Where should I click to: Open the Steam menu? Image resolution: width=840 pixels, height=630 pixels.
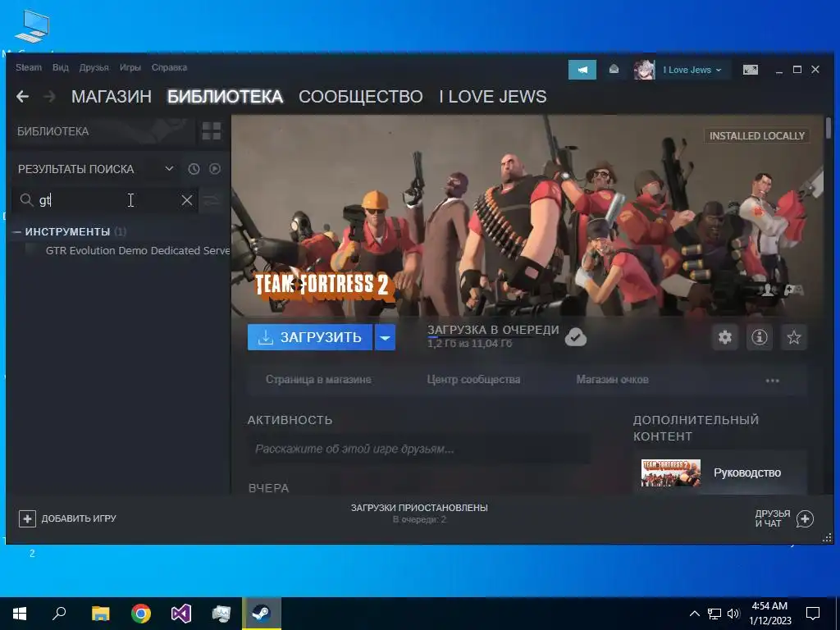coord(29,67)
